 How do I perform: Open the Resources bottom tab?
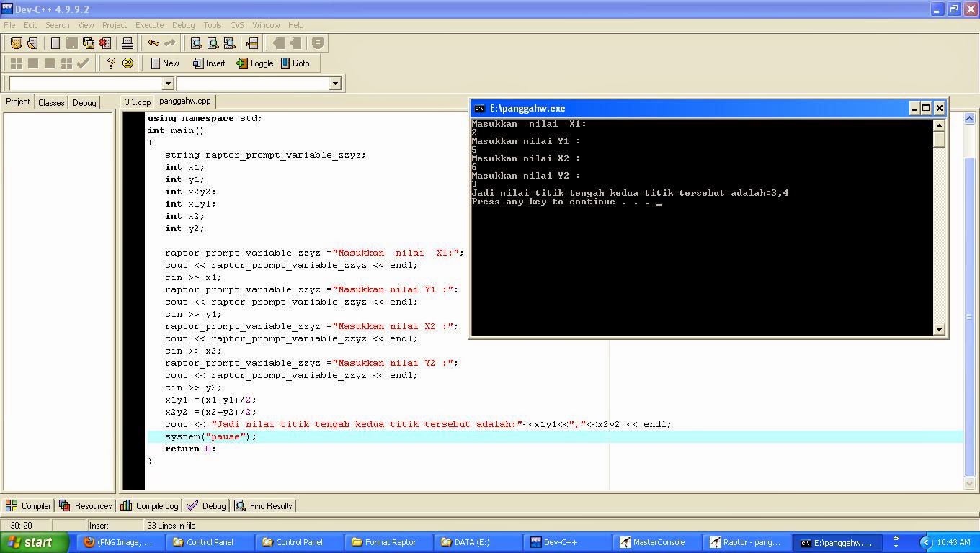[86, 505]
